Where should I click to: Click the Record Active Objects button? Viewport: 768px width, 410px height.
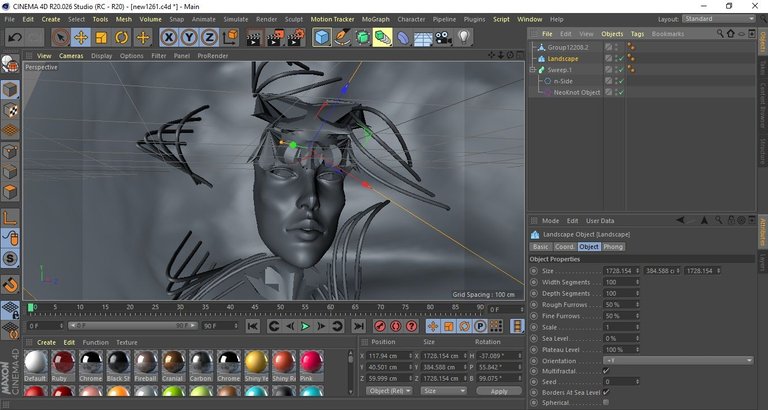coord(380,326)
